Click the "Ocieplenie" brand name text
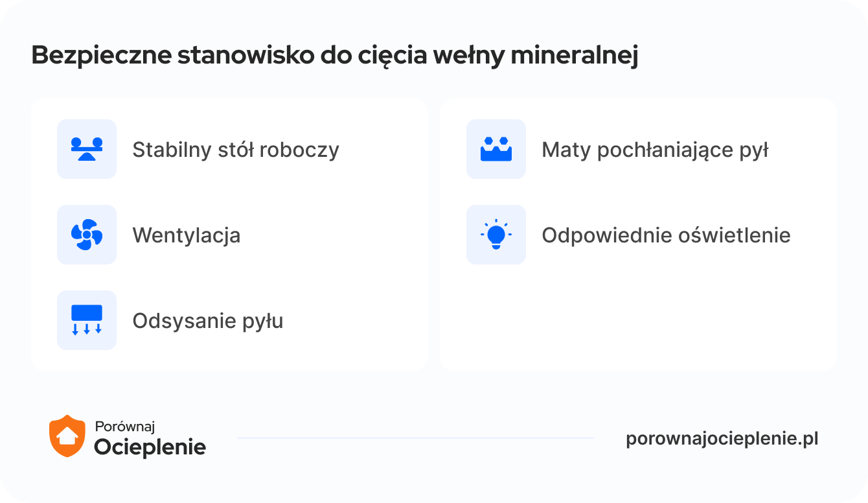 tap(150, 447)
